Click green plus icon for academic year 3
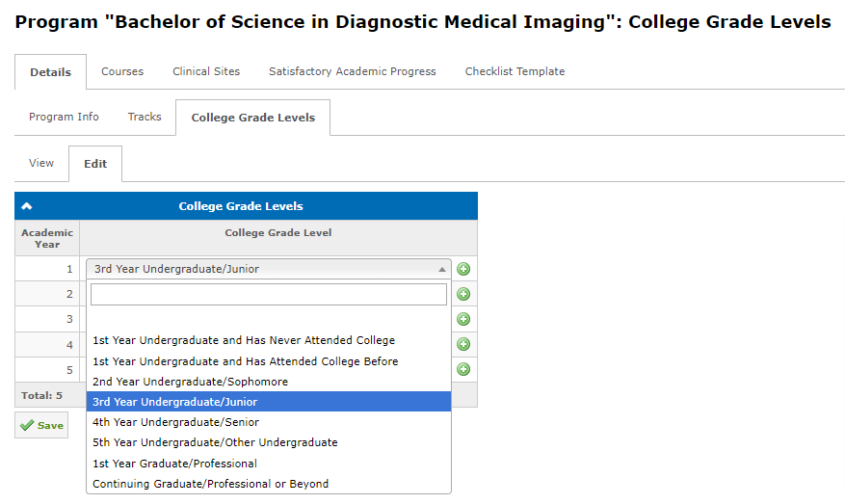This screenshot has height=504, width=845. [463, 319]
